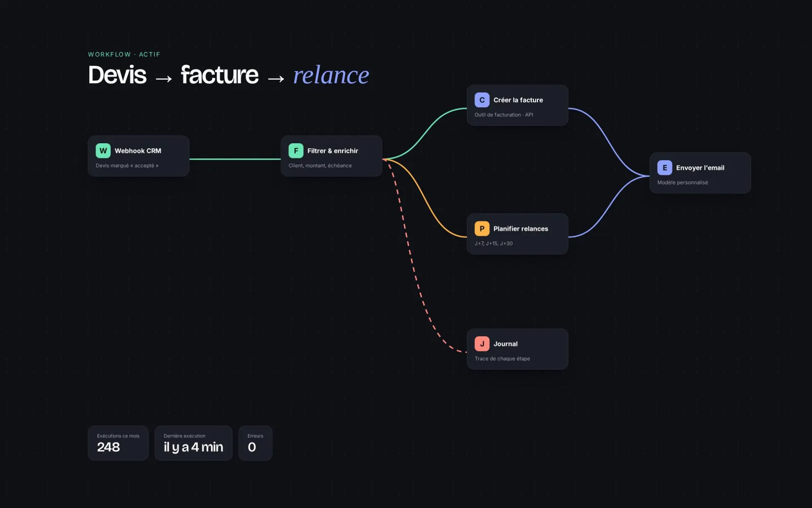The width and height of the screenshot is (812, 508).
Task: Select the Envoyer l'email node title
Action: point(700,168)
